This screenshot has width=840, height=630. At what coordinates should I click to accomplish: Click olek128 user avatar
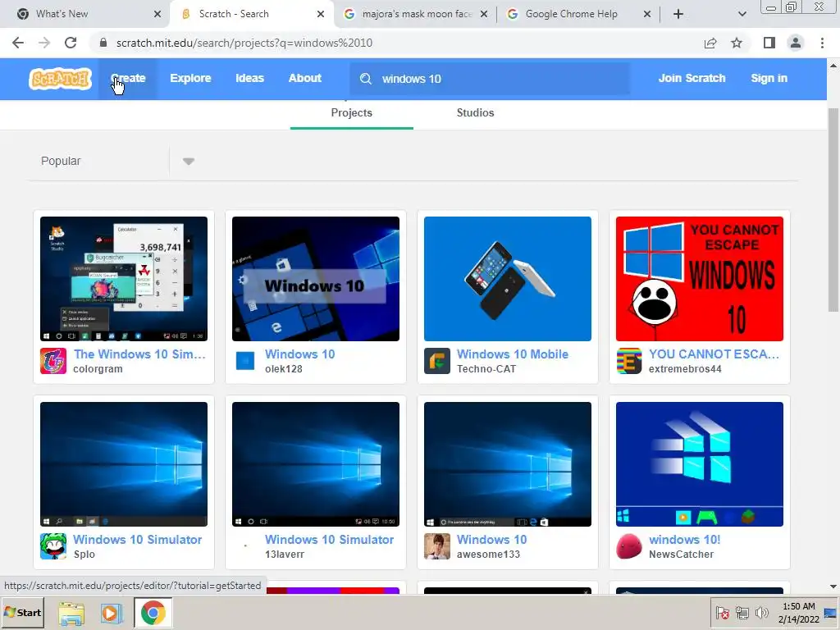pos(245,361)
